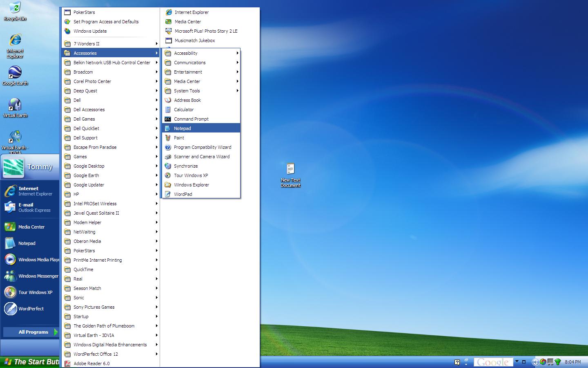Image resolution: width=588 pixels, height=368 pixels.
Task: Launch Paint from the Accessories menu
Action: point(201,138)
